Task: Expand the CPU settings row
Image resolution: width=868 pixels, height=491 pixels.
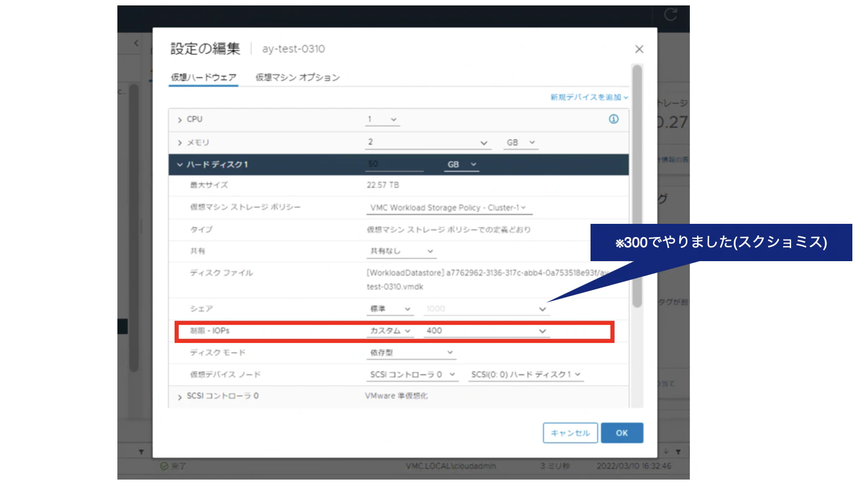Action: click(181, 119)
